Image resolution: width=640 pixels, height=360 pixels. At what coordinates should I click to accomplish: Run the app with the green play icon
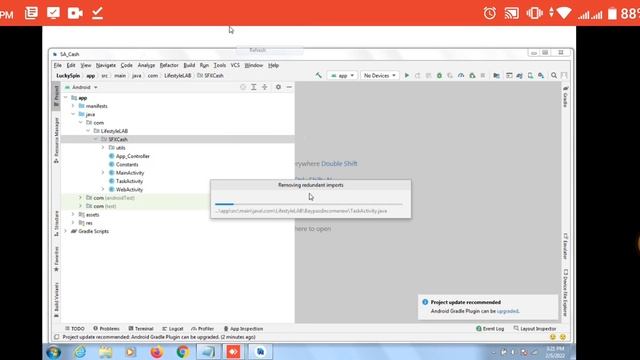[407, 75]
